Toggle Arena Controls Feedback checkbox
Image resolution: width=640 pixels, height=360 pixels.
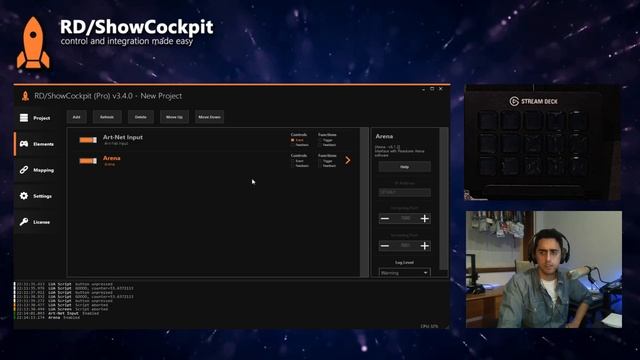click(293, 166)
